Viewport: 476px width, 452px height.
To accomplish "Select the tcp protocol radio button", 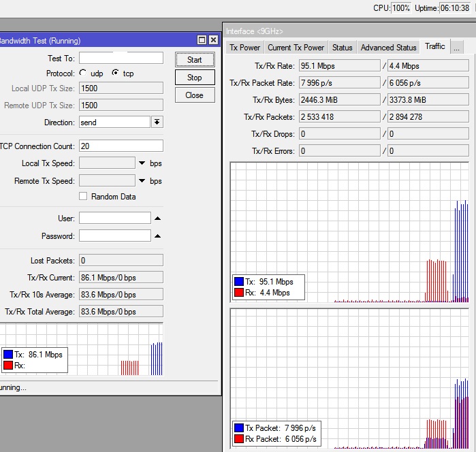I will (x=115, y=73).
